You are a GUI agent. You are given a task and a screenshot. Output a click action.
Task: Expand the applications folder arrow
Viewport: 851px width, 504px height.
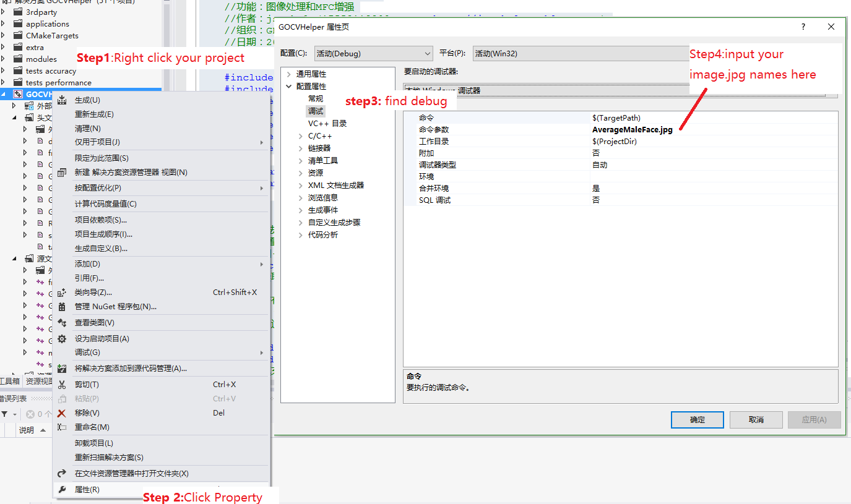(3, 24)
